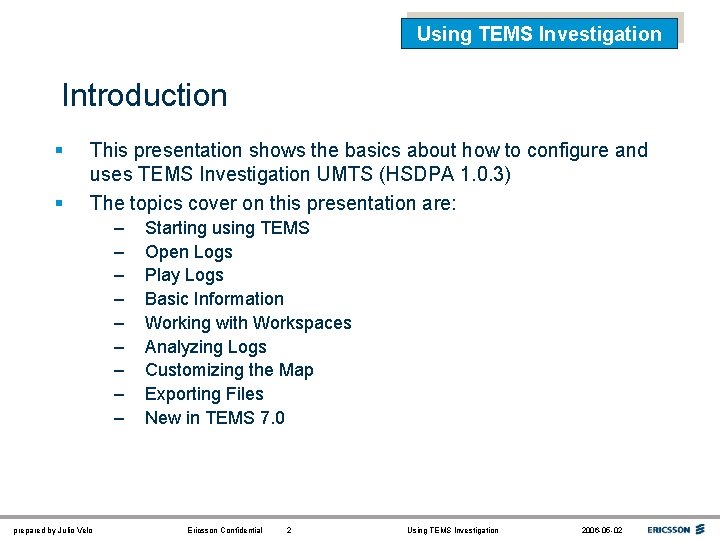Click the 'Starting using TEMS' topic
This screenshot has height=540, width=720.
pyautogui.click(x=227, y=228)
